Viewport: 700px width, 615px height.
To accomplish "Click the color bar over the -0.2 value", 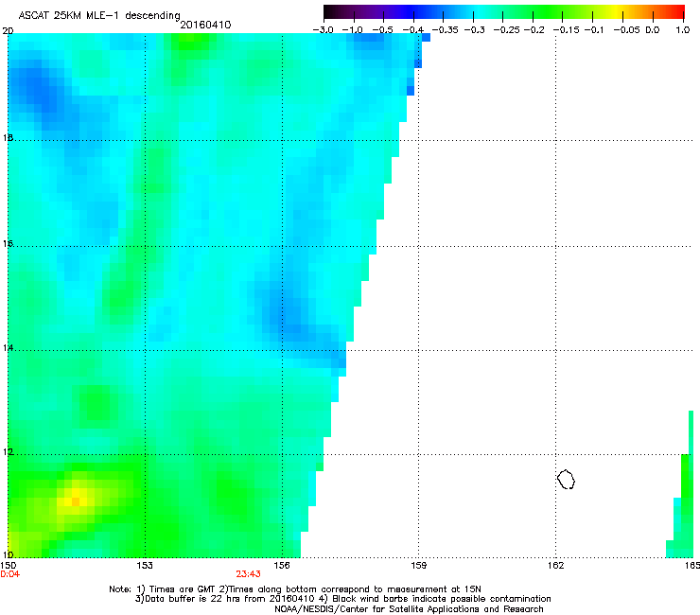I will [x=533, y=12].
